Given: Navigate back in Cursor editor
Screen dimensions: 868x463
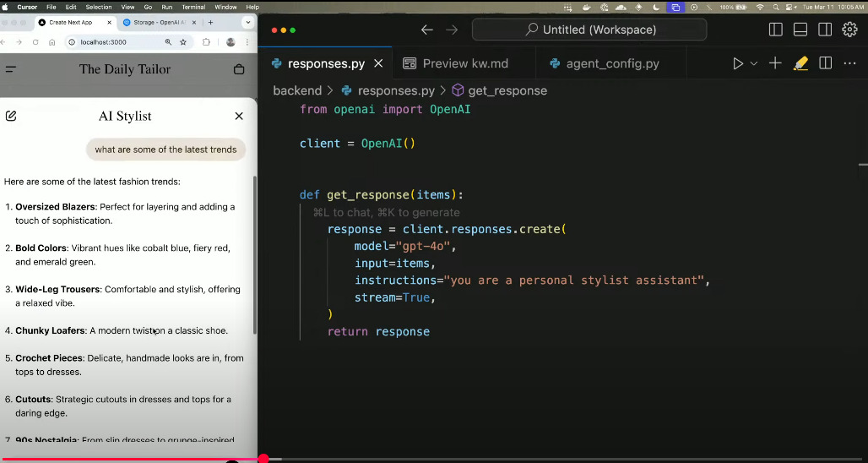Looking at the screenshot, I should click(x=426, y=30).
